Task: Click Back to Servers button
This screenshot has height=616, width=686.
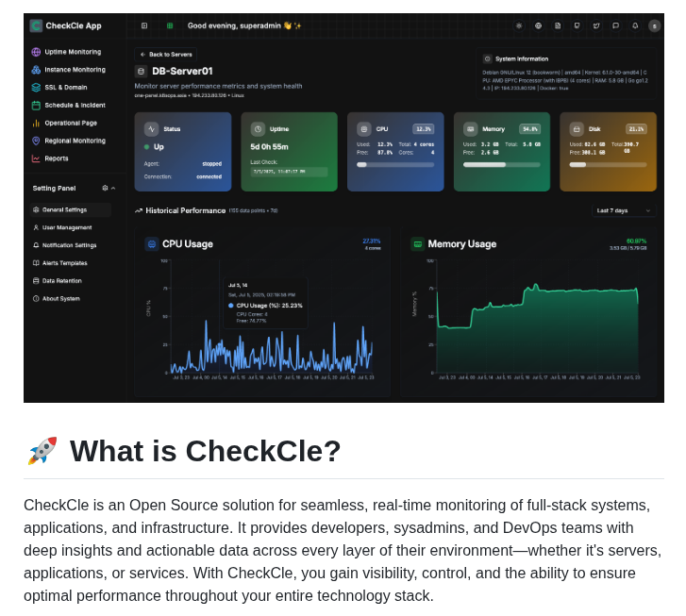Action: 166,55
